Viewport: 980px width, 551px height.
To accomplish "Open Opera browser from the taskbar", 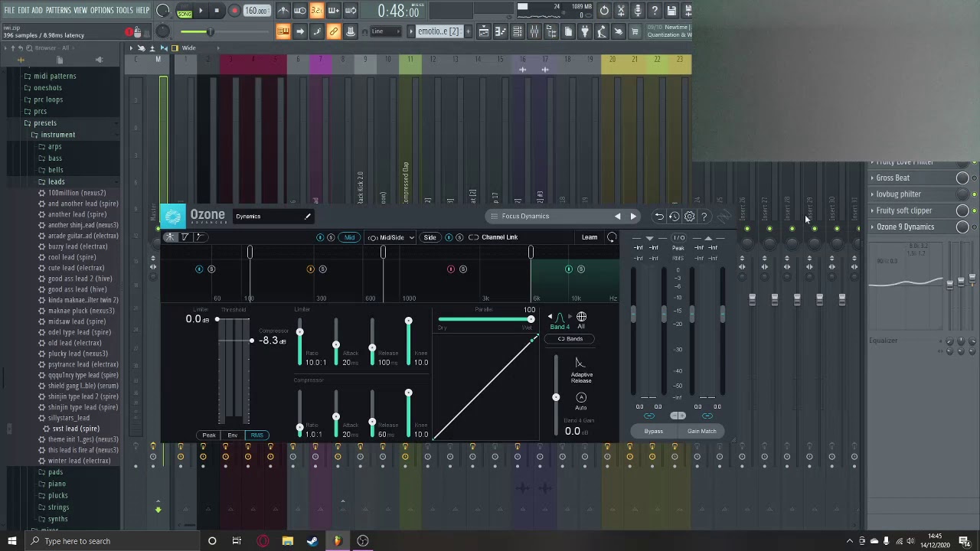I will click(x=263, y=541).
